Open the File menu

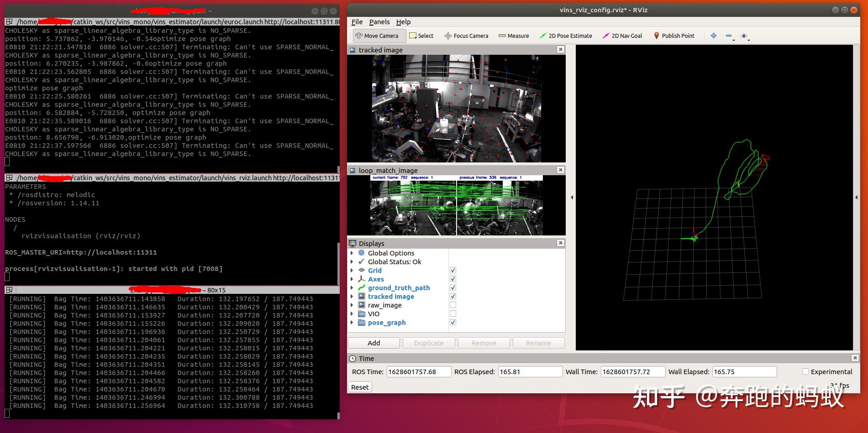point(357,21)
